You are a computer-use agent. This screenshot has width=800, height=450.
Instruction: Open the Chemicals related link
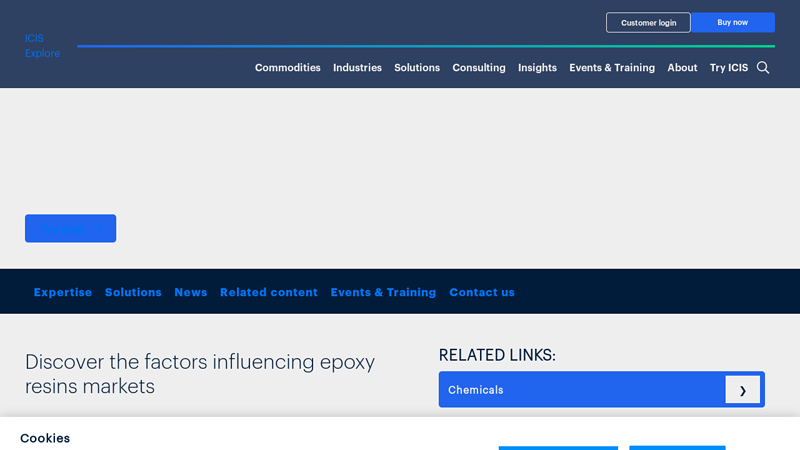coord(580,390)
